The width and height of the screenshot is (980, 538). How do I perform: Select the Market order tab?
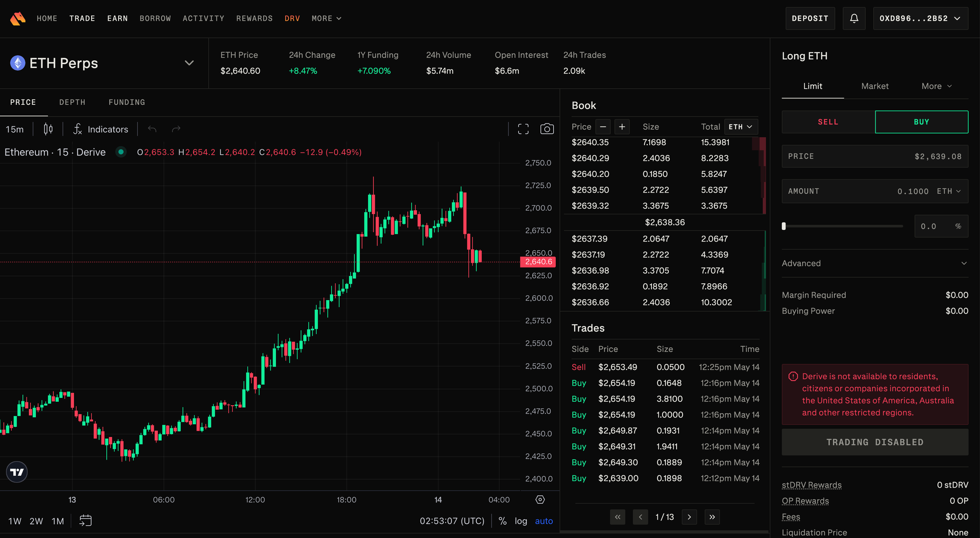[x=875, y=86]
